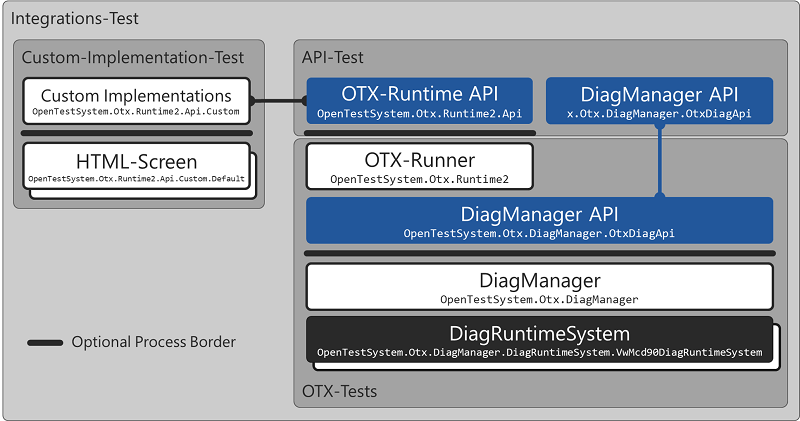The image size is (800, 421).
Task: Select process border bar above the DiagManager box
Action: [x=539, y=253]
